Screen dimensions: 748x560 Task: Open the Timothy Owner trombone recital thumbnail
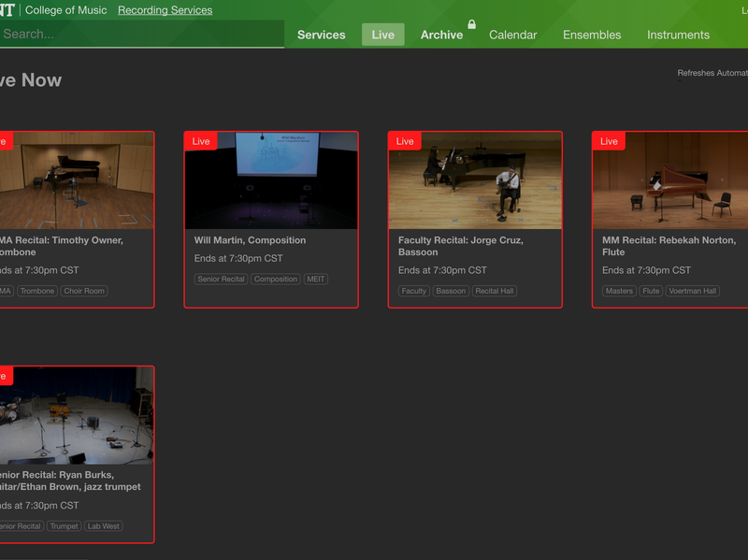click(x=77, y=180)
